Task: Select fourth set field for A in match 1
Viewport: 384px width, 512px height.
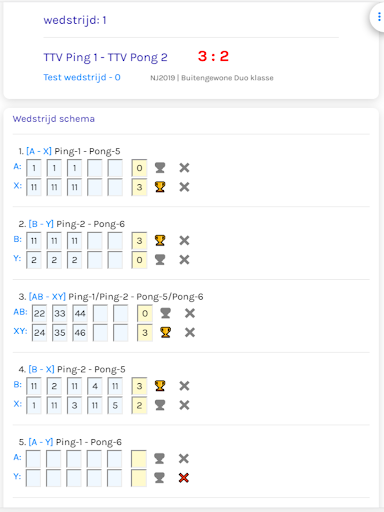Action: pos(95,168)
